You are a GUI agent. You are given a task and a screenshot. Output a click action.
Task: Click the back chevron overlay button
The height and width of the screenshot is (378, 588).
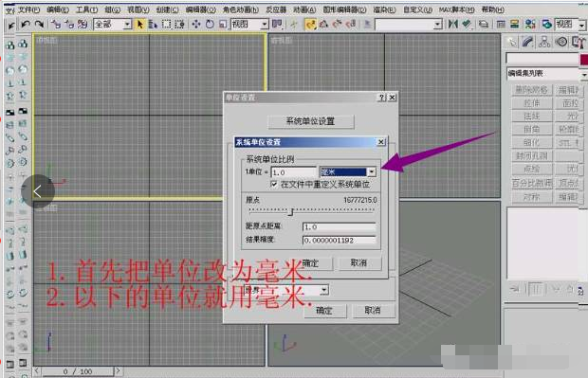point(38,191)
